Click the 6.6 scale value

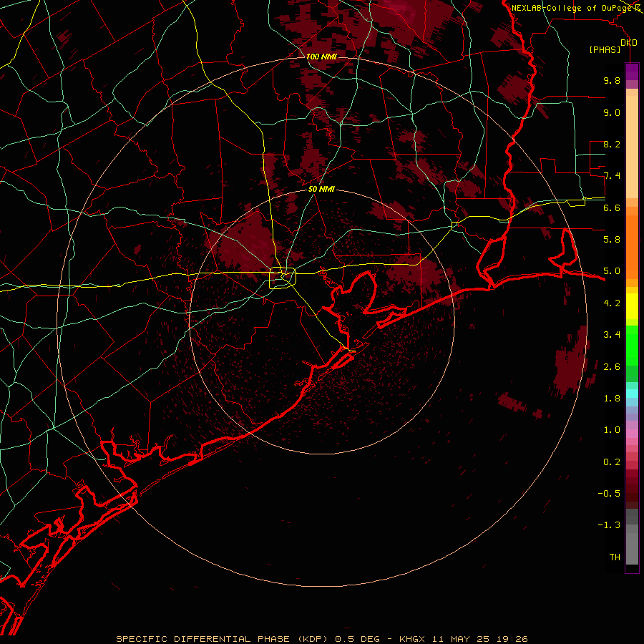(612, 208)
